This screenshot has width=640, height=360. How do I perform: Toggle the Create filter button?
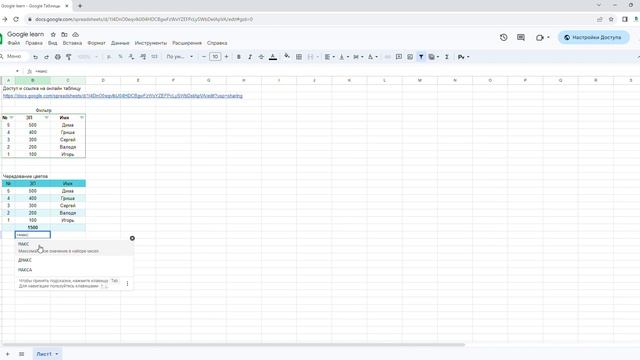(x=421, y=57)
